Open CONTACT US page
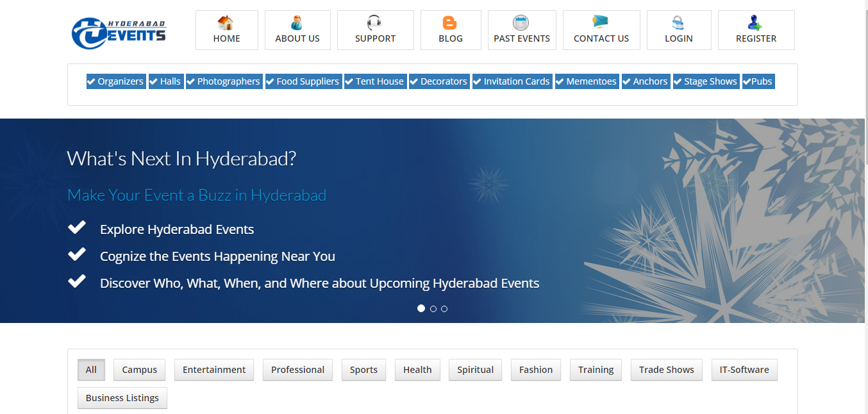The height and width of the screenshot is (414, 868). tap(601, 30)
